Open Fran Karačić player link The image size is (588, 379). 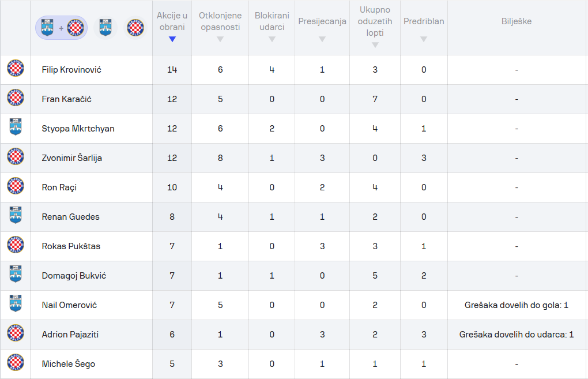[66, 99]
